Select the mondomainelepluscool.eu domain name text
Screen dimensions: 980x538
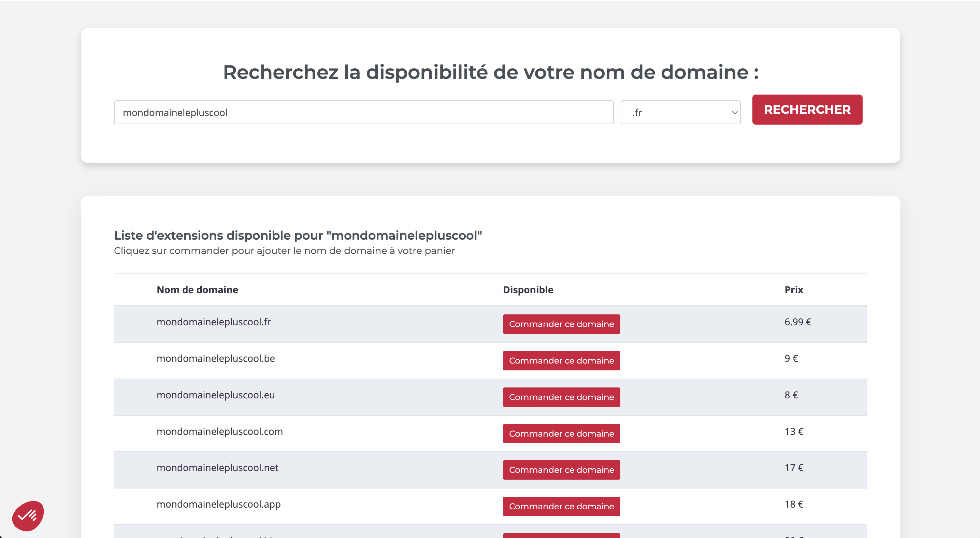(215, 395)
